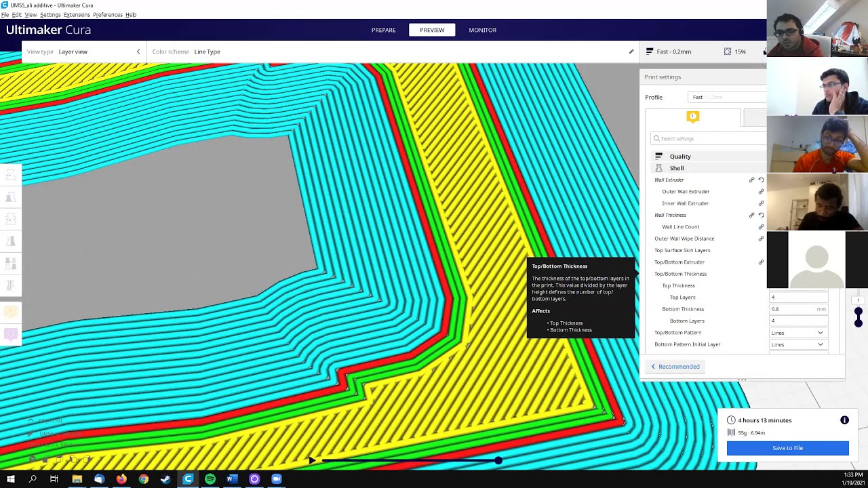Open the Settings menu
Viewport: 868px width, 488px height.
point(50,14)
